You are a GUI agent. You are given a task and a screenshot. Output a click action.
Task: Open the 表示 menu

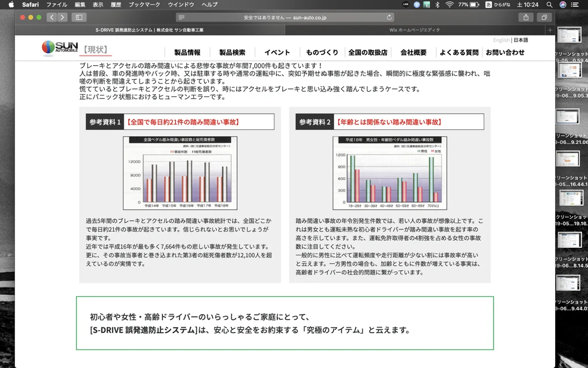(x=98, y=4)
